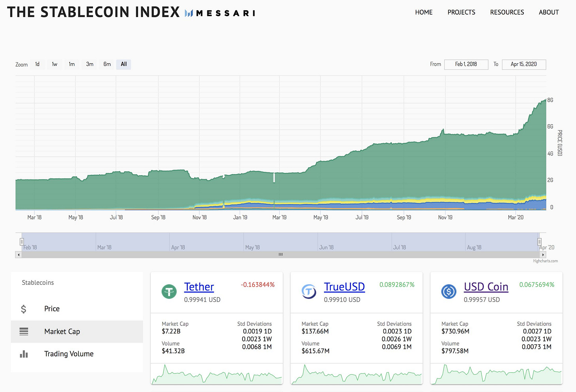Click the navigator scrollbar left arrow
Image resolution: width=576 pixels, height=392 pixels.
click(18, 255)
